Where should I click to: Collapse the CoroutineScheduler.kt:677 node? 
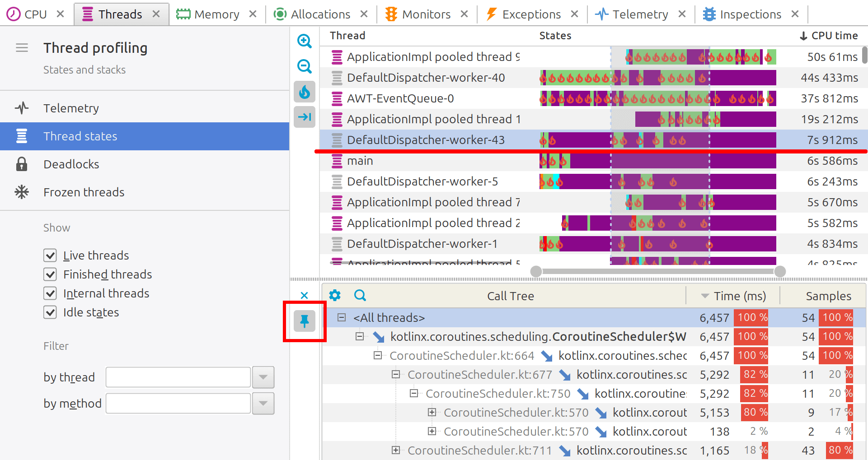(396, 374)
